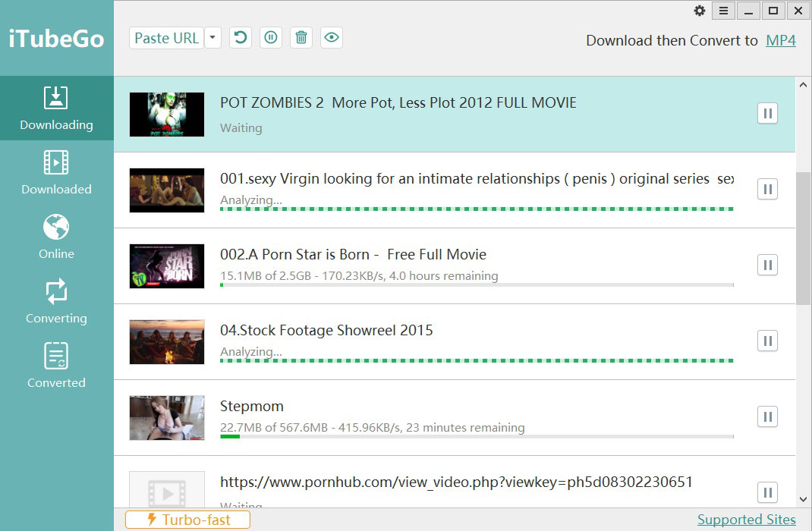
Task: Click the trash delete icon
Action: point(301,38)
